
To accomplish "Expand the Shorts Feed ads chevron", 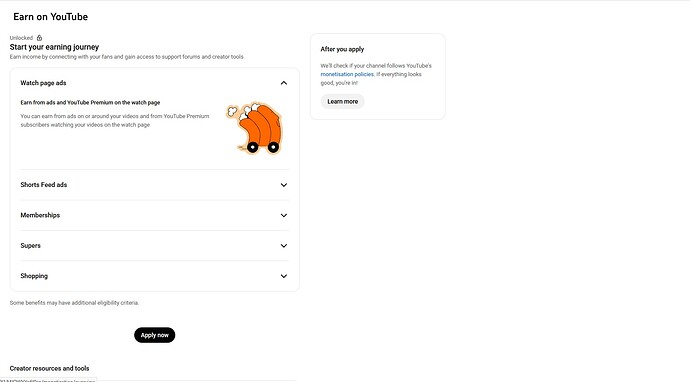I will click(284, 185).
